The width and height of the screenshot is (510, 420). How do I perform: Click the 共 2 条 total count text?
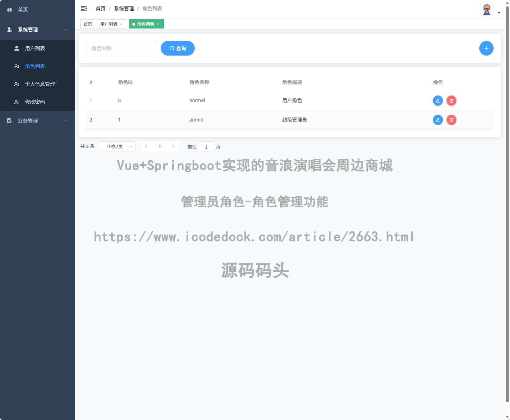pyautogui.click(x=87, y=146)
